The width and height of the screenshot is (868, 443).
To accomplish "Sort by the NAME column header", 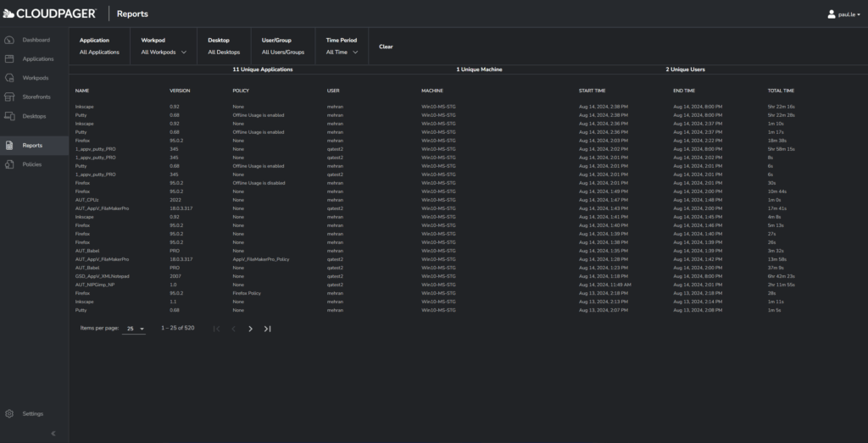I will 82,91.
